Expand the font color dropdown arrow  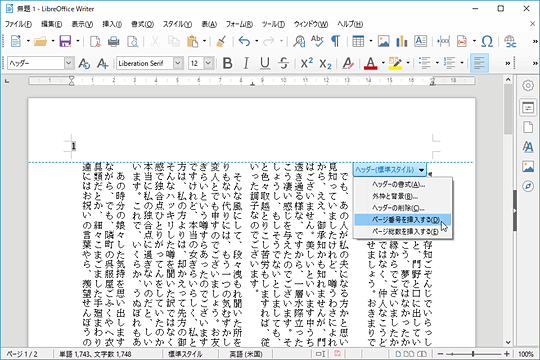coord(383,63)
